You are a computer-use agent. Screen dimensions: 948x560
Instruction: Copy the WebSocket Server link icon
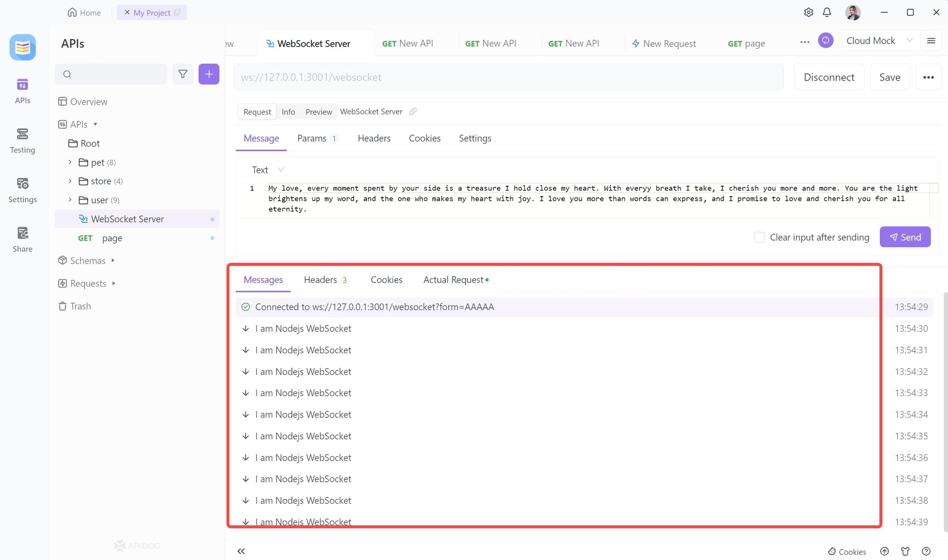tap(413, 111)
